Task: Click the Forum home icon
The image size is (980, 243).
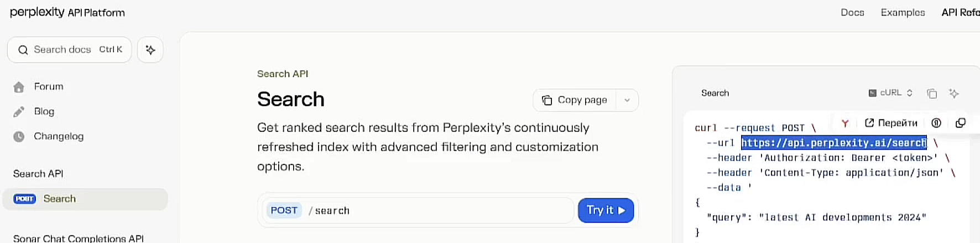Action: pos(19,87)
